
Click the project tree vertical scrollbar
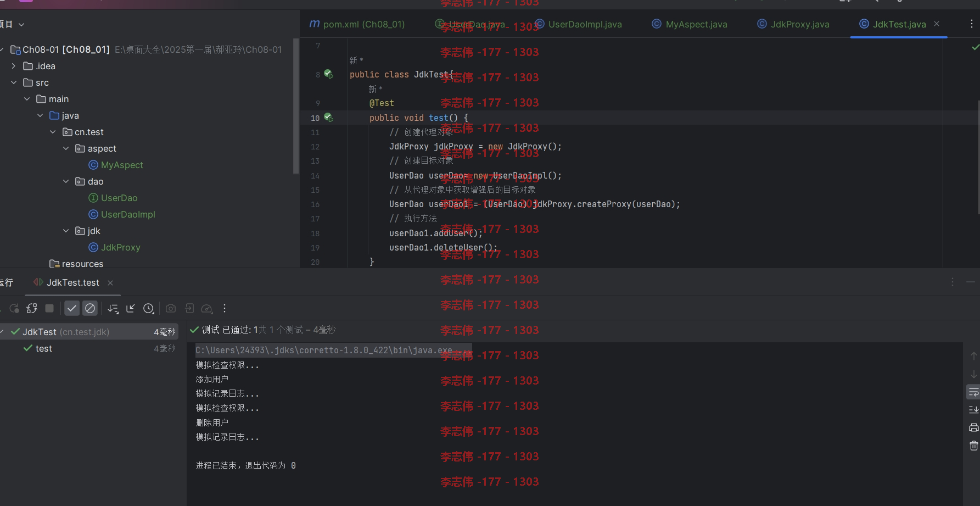click(x=296, y=106)
